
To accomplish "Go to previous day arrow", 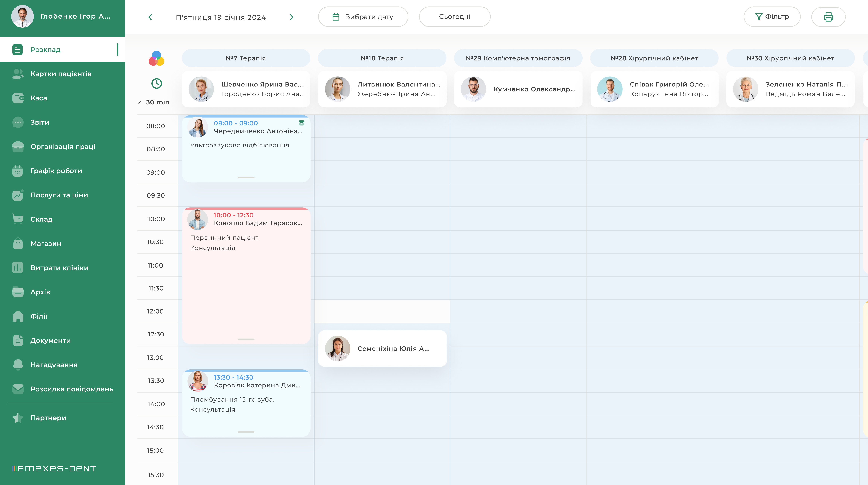I will coord(150,17).
